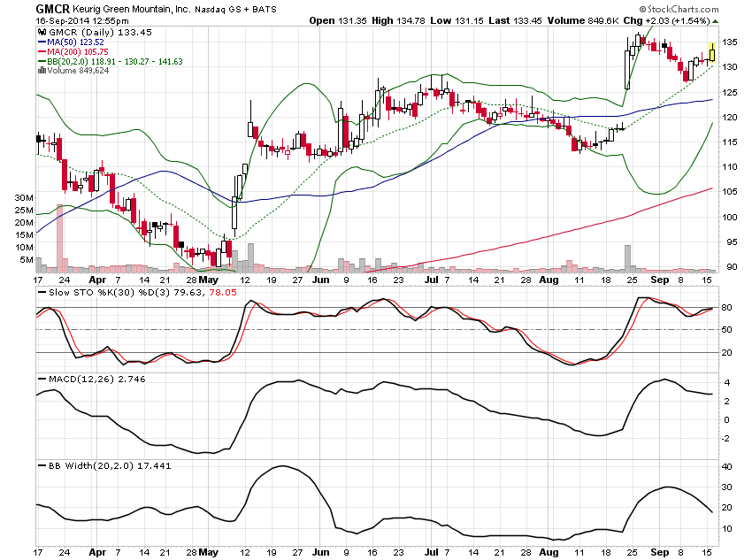Select the High 134.78 value
Viewport: 752px width, 560px height.
398,20
